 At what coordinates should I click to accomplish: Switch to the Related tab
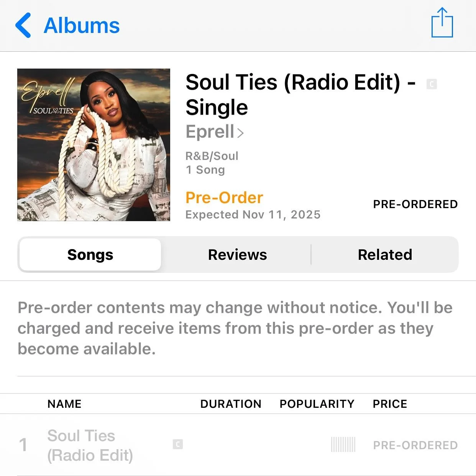tap(385, 254)
